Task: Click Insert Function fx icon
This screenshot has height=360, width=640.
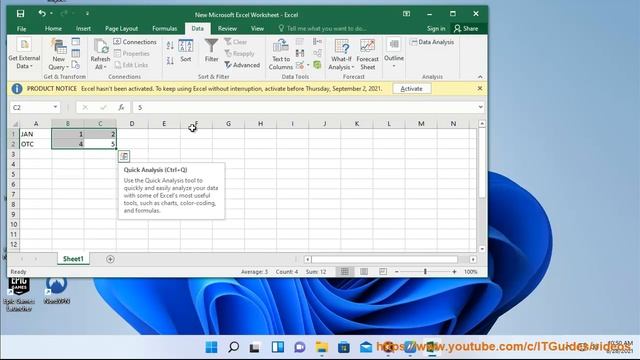Action: tap(121, 107)
